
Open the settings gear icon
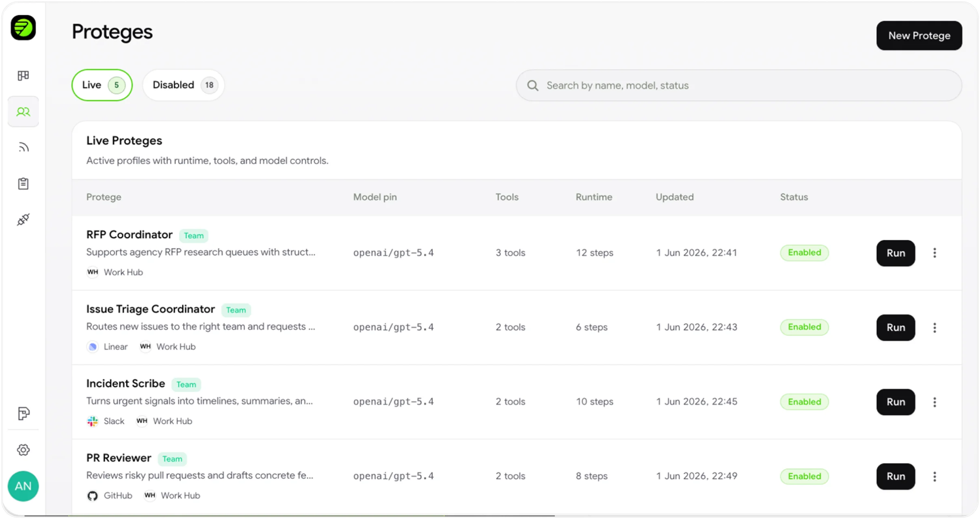[23, 450]
